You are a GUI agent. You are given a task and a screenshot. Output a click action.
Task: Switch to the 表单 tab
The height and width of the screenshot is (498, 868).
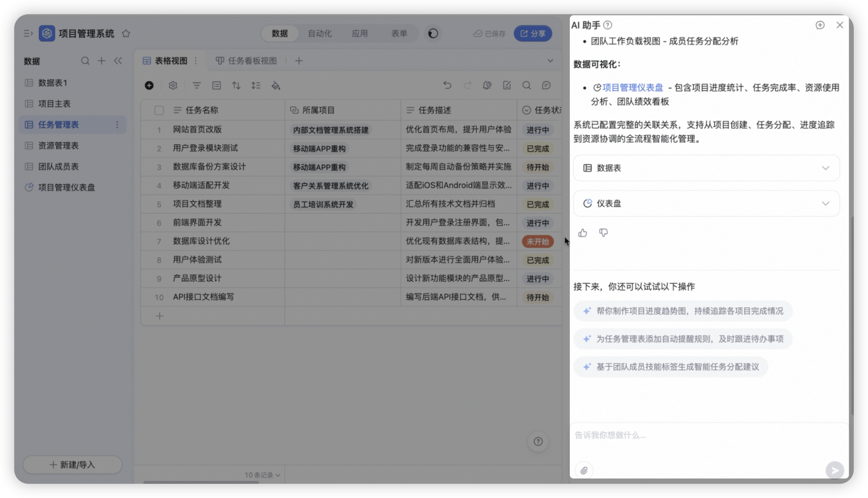tap(399, 34)
